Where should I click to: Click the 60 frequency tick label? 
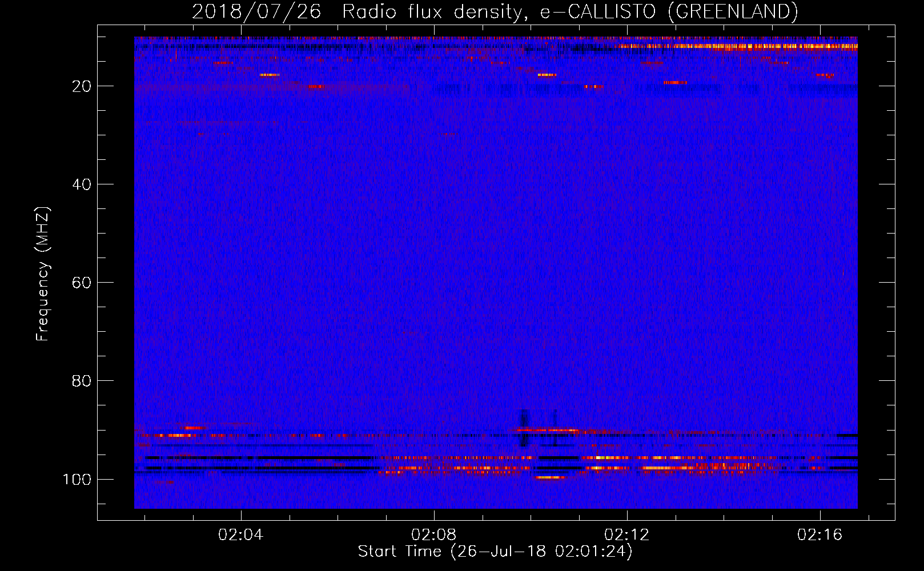click(82, 283)
